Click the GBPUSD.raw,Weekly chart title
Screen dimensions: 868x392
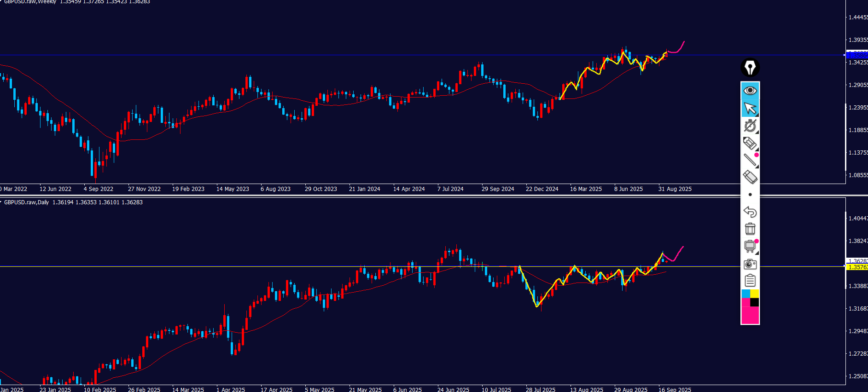(30, 2)
